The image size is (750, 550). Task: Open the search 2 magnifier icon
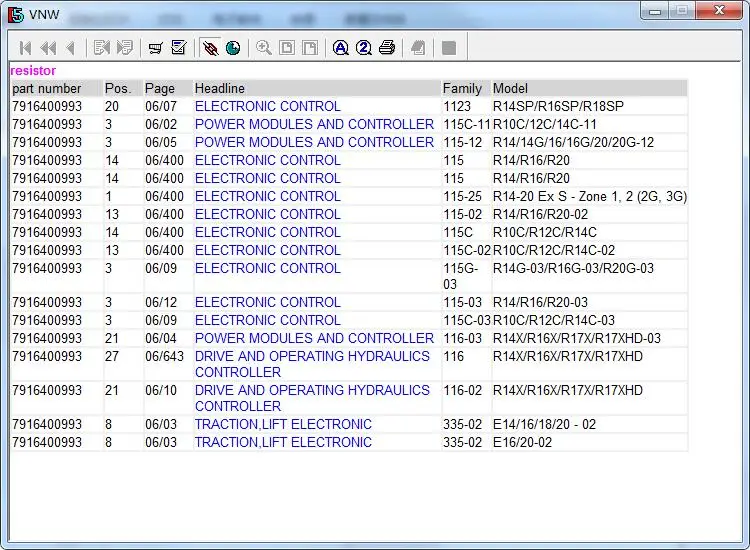tap(364, 48)
